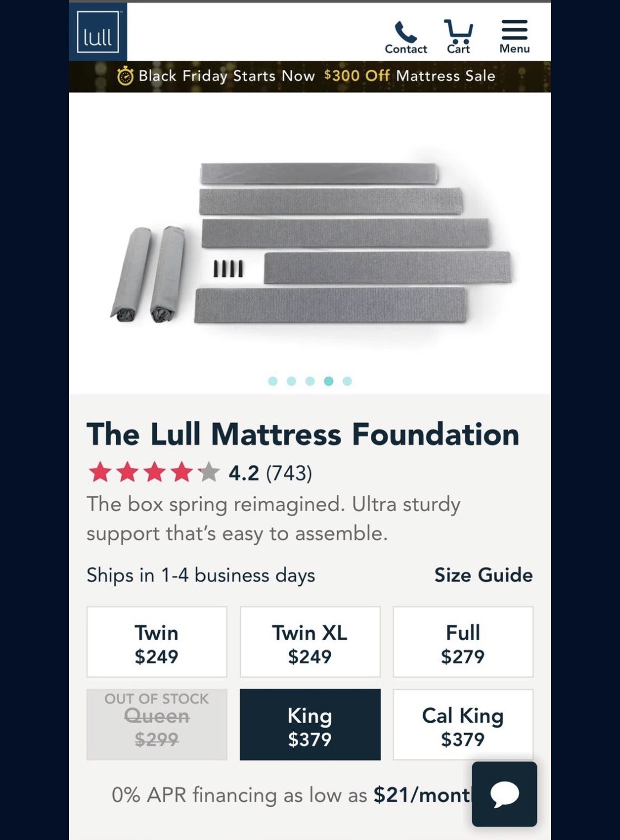The height and width of the screenshot is (840, 620).
Task: Click the first carousel dot
Action: (x=272, y=380)
